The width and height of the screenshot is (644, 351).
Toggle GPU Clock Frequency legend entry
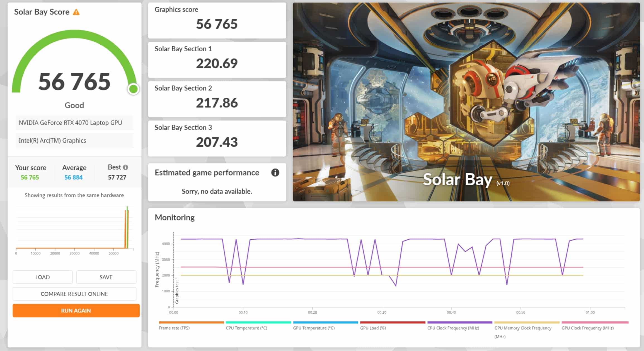(x=587, y=328)
